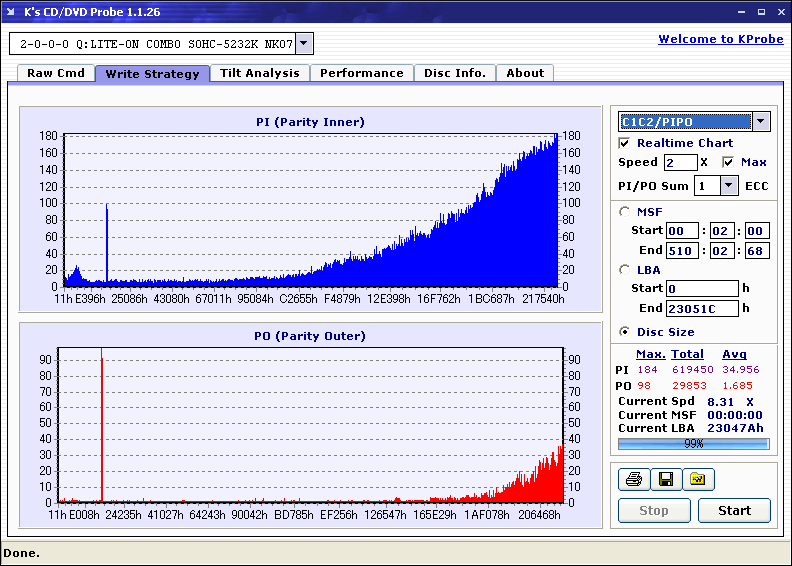Screen dimensions: 792x566
Task: Click the Avg column header link
Action: coord(734,354)
